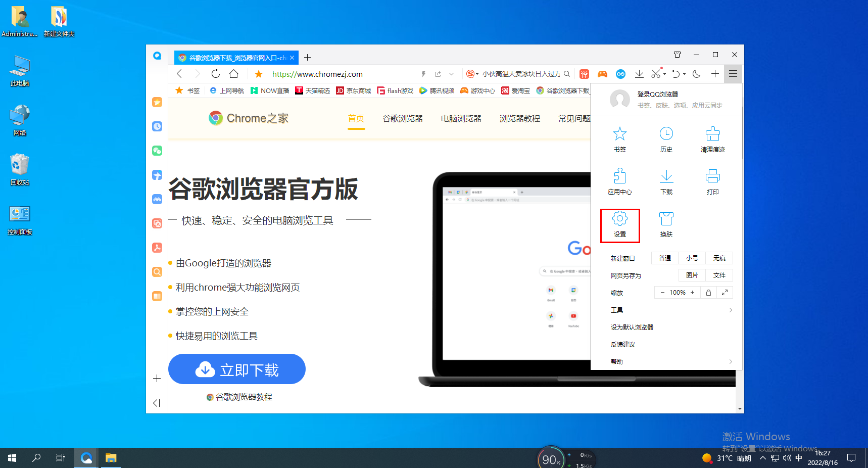Click the search input box
This screenshot has height=468, width=868.
coord(521,74)
